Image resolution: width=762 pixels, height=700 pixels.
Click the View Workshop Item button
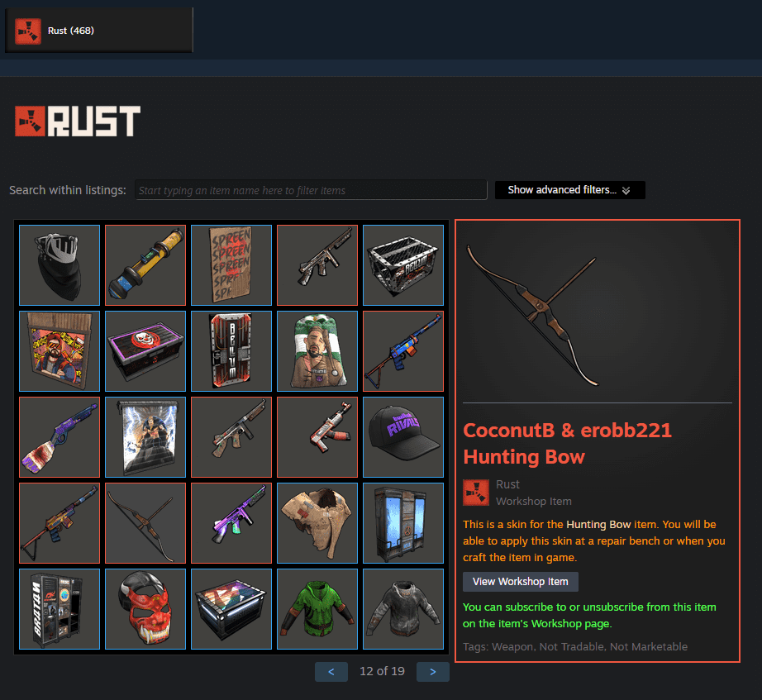[x=521, y=581]
